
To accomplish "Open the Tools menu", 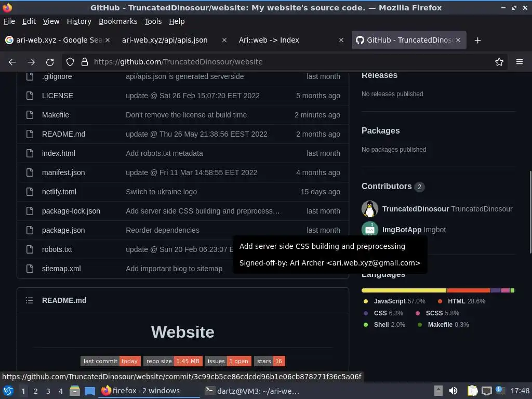I will 153,21.
